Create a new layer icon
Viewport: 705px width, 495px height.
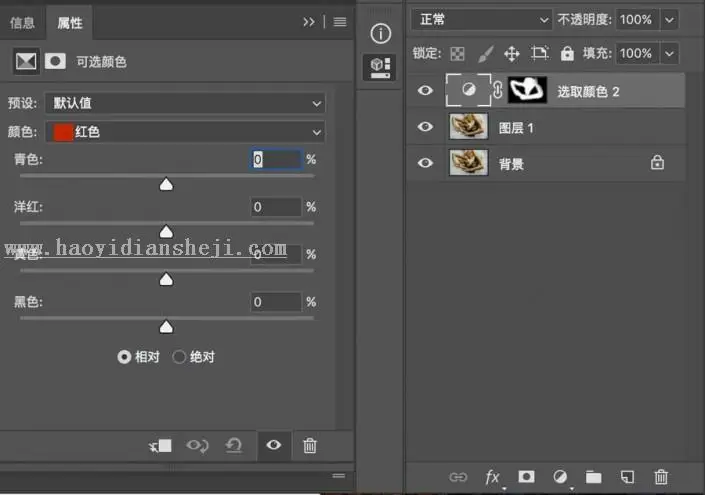(x=627, y=477)
